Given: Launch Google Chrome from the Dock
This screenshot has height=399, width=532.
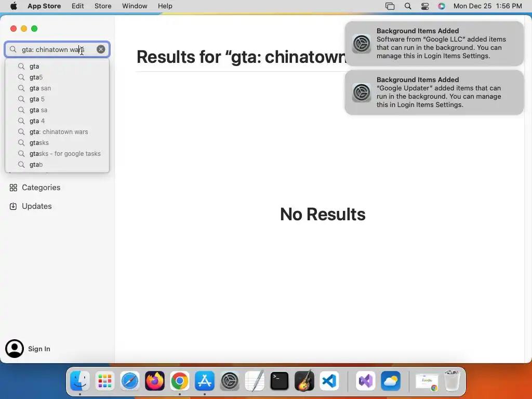Looking at the screenshot, I should coord(179,381).
